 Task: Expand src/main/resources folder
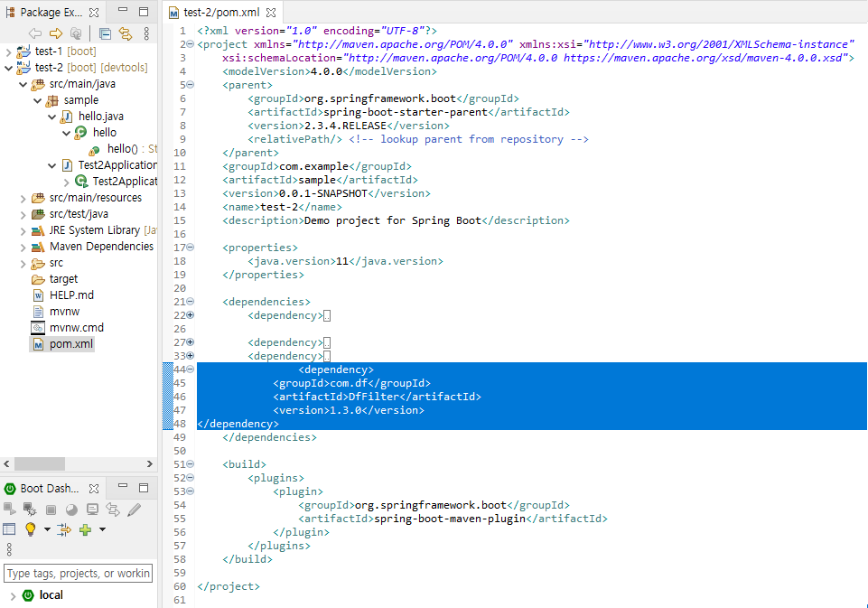23,198
